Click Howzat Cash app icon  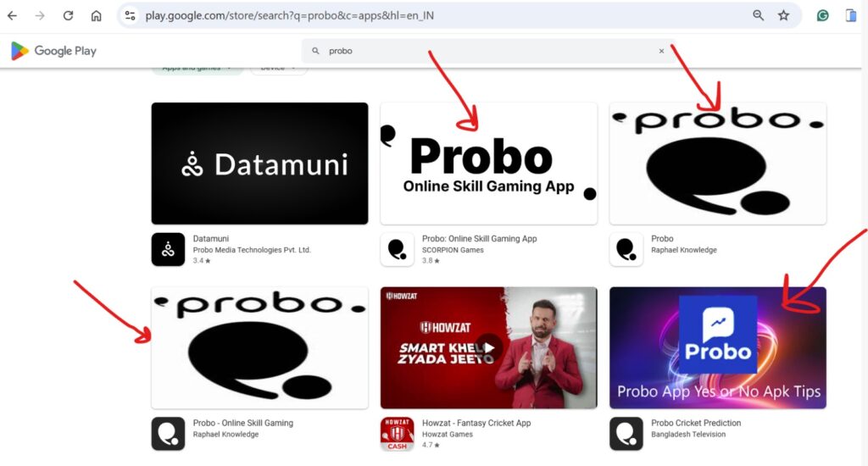397,434
